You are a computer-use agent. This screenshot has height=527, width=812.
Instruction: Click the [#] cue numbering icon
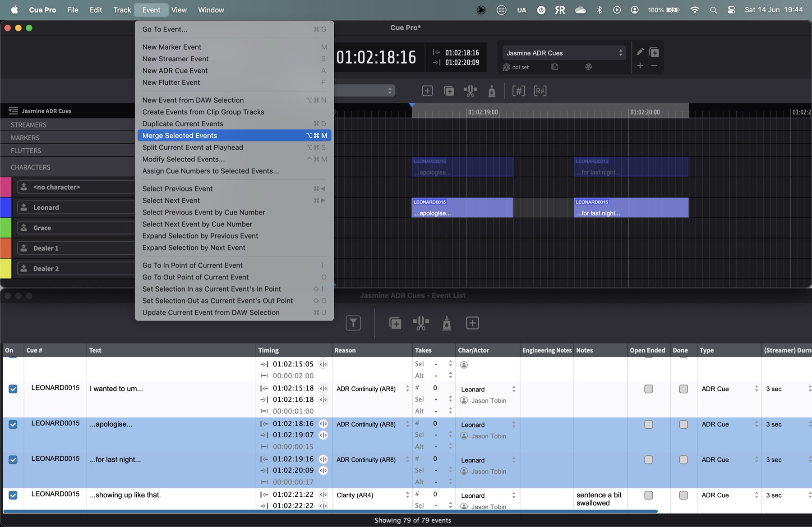pyautogui.click(x=519, y=91)
